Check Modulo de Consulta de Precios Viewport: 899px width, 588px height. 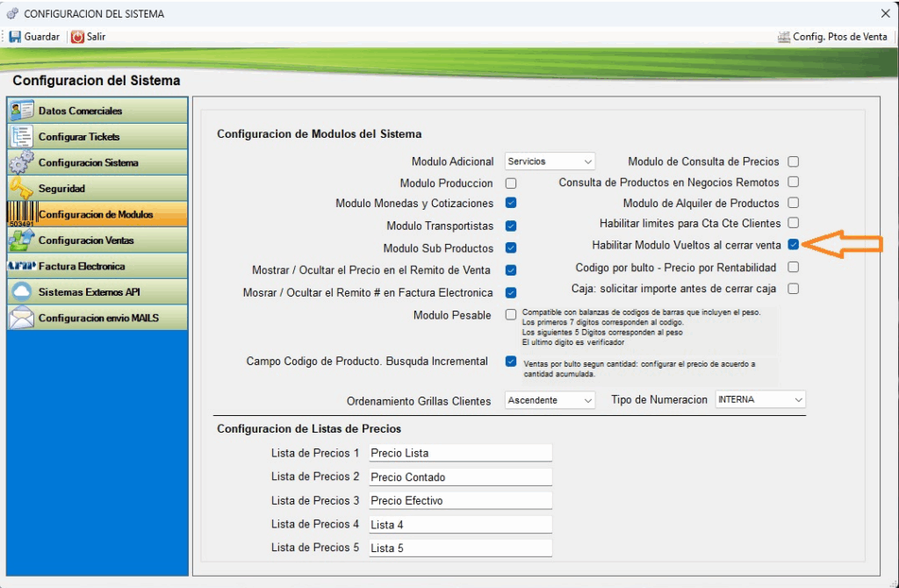pyautogui.click(x=793, y=161)
